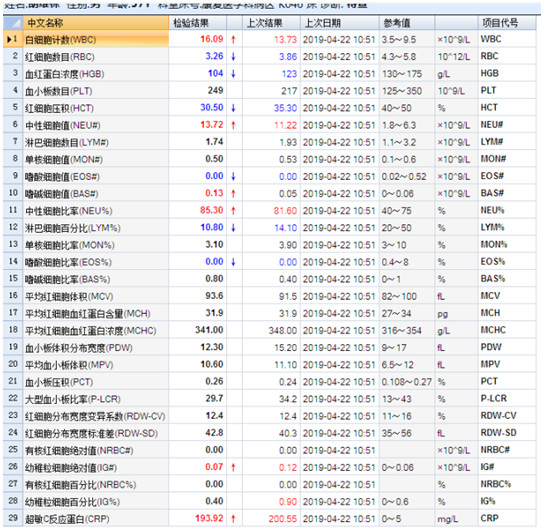This screenshot has height=530, width=541.
Task: Select row 淋巴细胞百分比(LYM%)
Action: point(269,227)
